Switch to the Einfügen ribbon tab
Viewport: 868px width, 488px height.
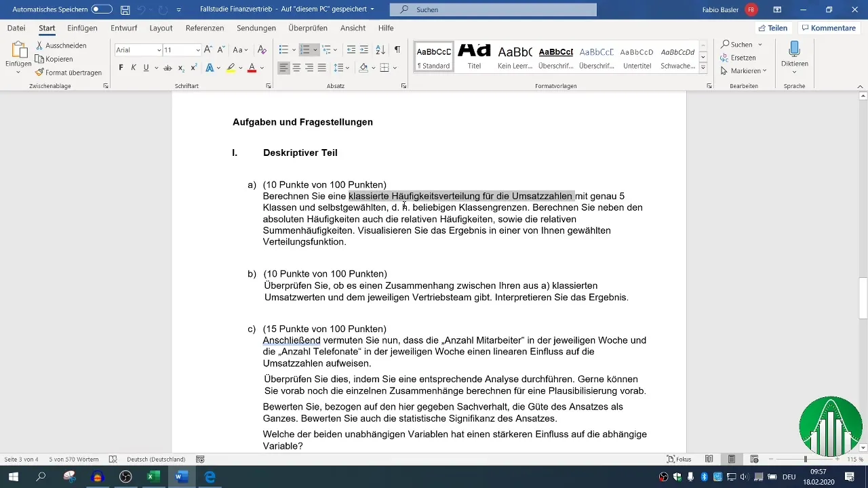(82, 28)
